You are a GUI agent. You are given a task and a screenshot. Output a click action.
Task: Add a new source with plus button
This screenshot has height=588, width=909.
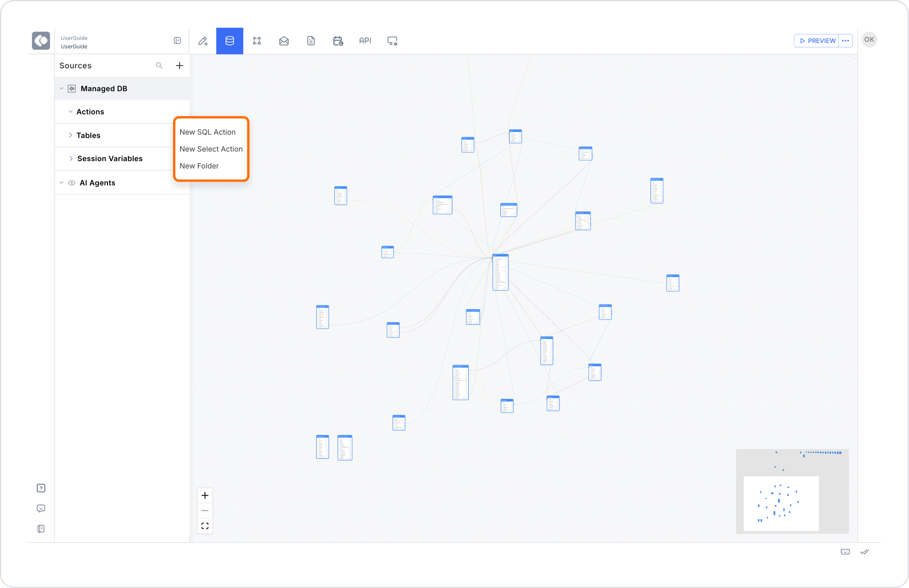(x=179, y=66)
